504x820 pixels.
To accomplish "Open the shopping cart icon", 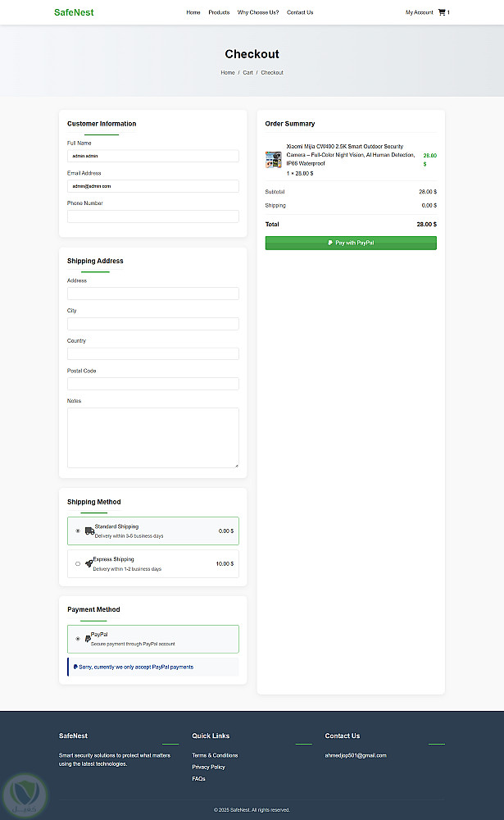I will coord(443,12).
